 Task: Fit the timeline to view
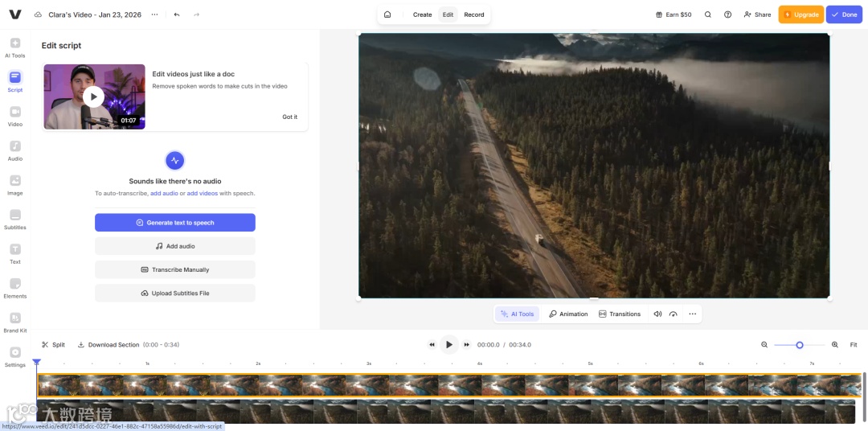(x=854, y=345)
